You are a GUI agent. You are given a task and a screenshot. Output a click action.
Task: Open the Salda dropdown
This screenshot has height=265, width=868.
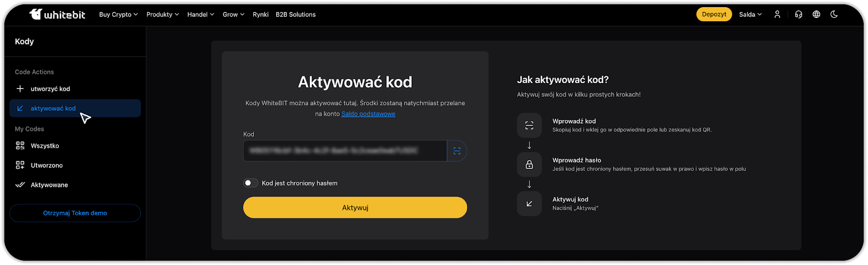point(750,15)
